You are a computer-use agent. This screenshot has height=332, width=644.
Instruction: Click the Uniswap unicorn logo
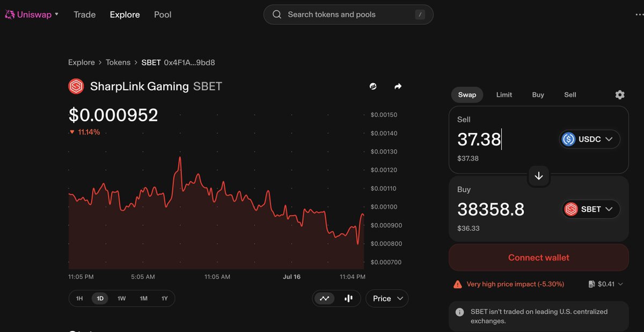[x=10, y=15]
